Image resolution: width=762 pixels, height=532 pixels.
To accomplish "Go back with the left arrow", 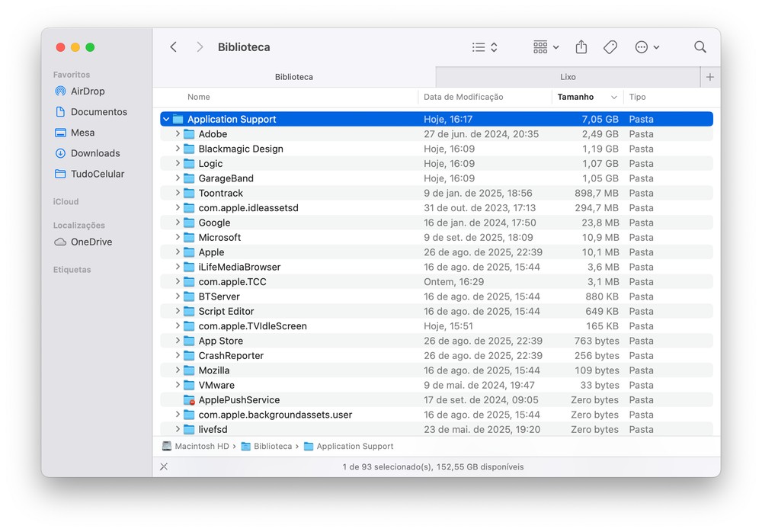I will (174, 47).
